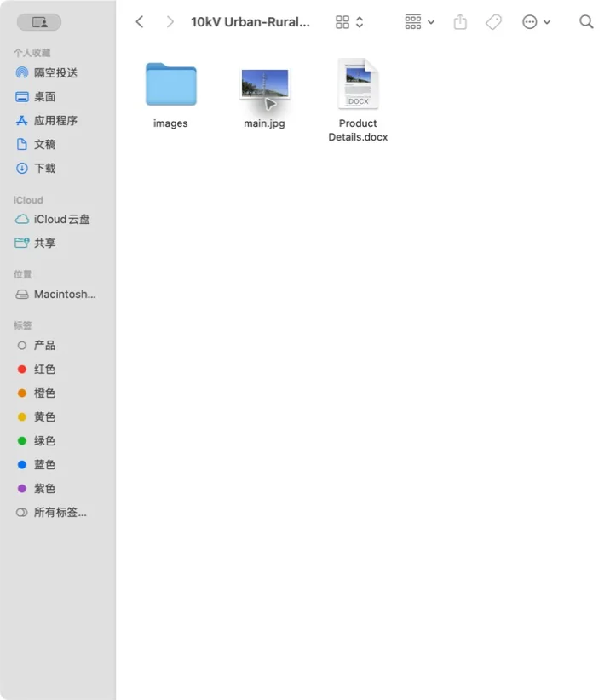Click the Product Details.docx name label
The image size is (610, 700).
358,130
